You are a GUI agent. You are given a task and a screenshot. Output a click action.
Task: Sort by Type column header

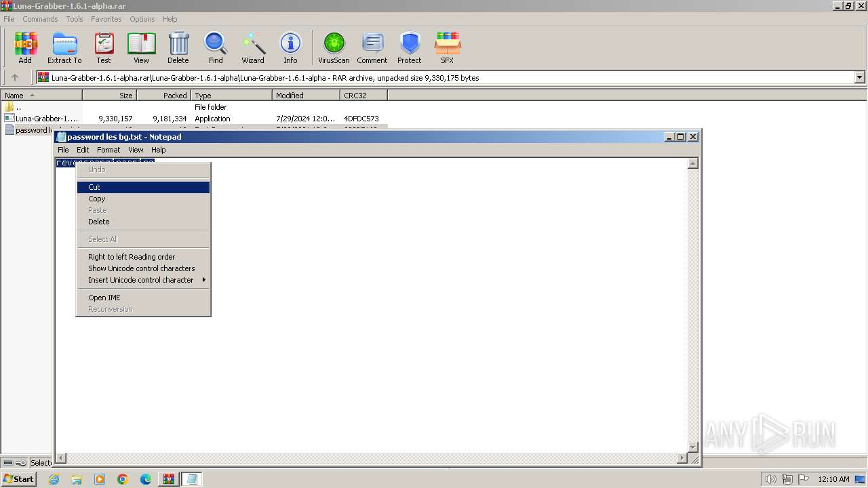pos(231,96)
